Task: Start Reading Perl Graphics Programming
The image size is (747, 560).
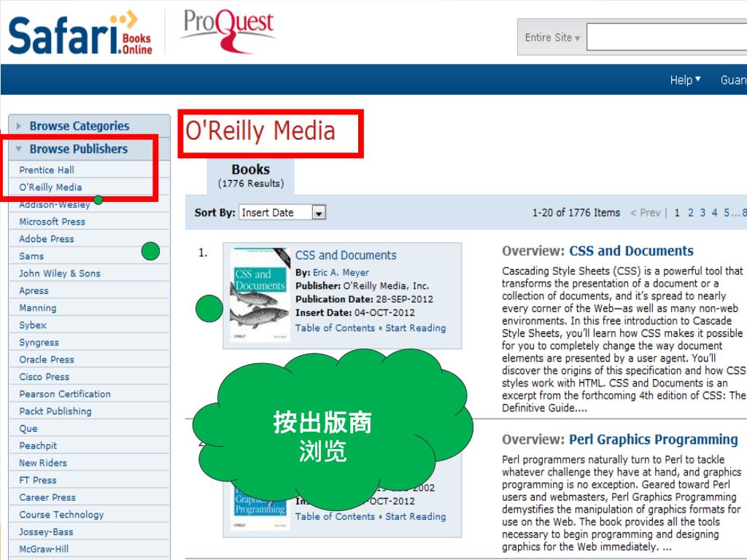Action: tap(416, 516)
